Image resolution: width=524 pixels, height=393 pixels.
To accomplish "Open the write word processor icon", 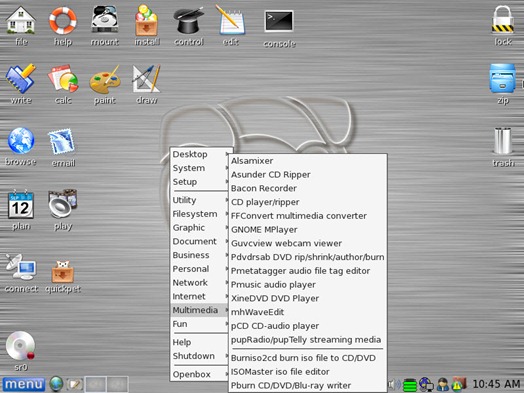I will click(x=21, y=79).
